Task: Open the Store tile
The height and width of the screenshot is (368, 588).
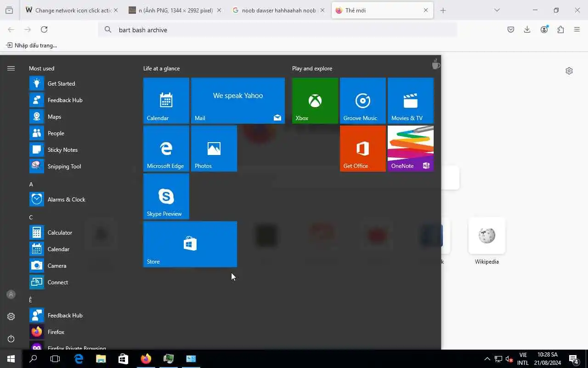Action: 190,244
